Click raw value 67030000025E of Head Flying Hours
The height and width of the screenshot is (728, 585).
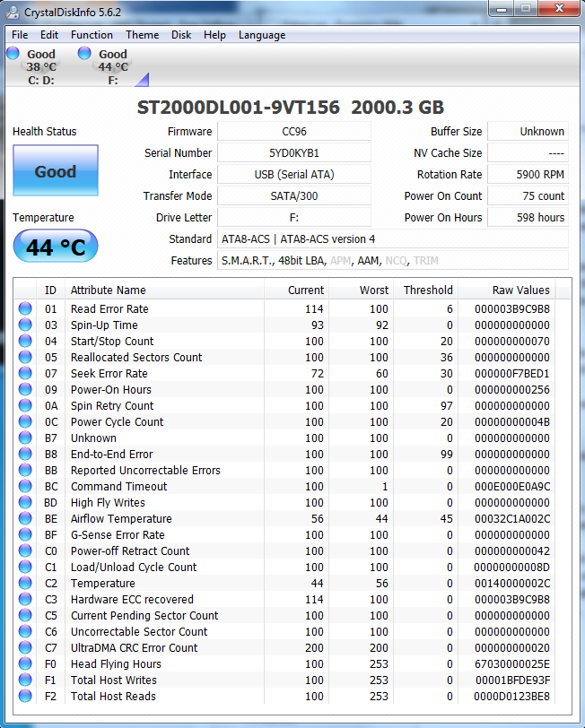[512, 663]
